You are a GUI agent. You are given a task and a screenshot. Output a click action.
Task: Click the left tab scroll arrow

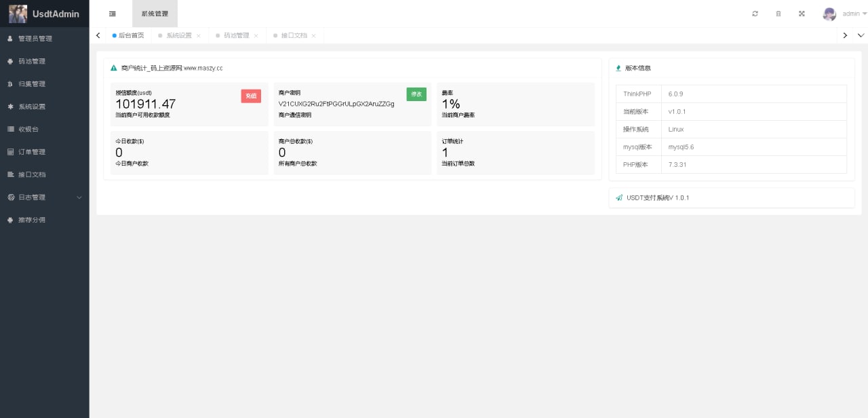[x=97, y=35]
